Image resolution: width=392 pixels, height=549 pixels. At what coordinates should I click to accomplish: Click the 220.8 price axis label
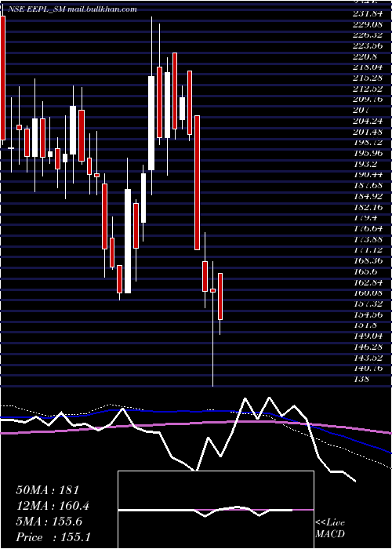pos(366,56)
